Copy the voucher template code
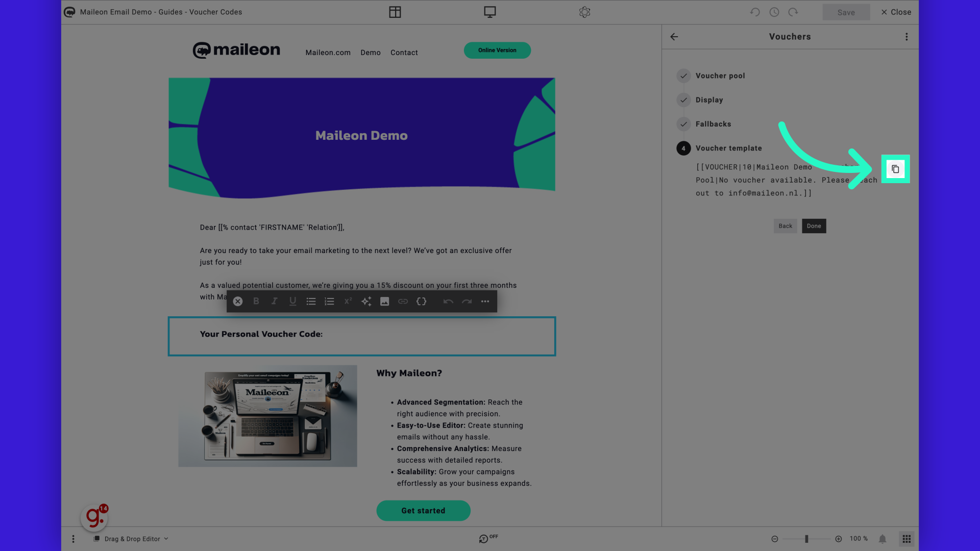The width and height of the screenshot is (980, 551). click(895, 169)
